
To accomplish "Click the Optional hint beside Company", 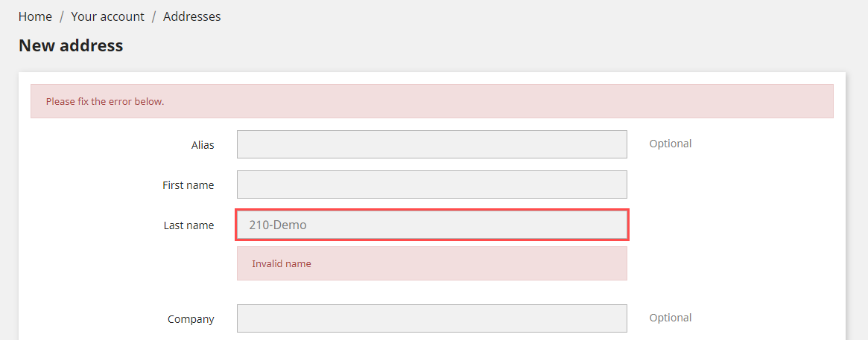I will (671, 318).
